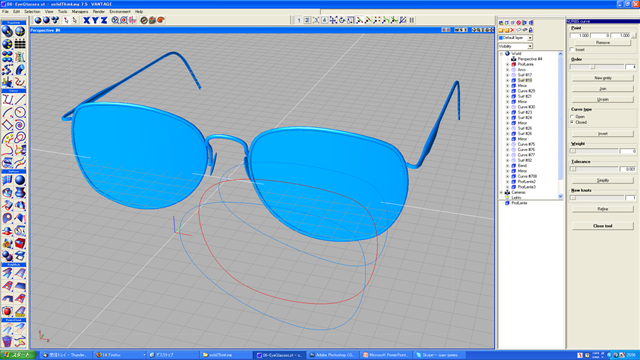Screen dimensions: 640x360
Task: Click the Order slider handle
Action: click(x=592, y=67)
